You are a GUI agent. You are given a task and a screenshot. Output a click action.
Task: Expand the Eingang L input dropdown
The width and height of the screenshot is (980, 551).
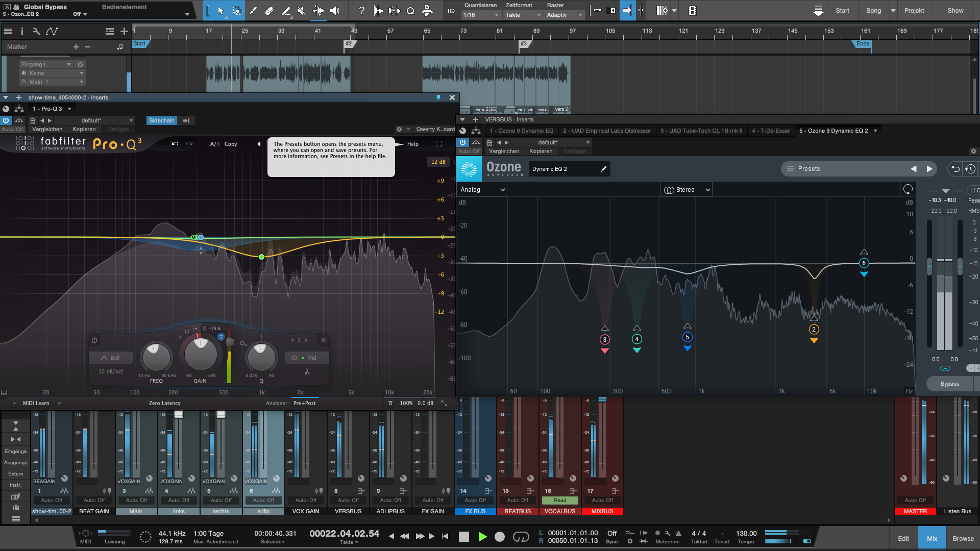click(x=46, y=65)
